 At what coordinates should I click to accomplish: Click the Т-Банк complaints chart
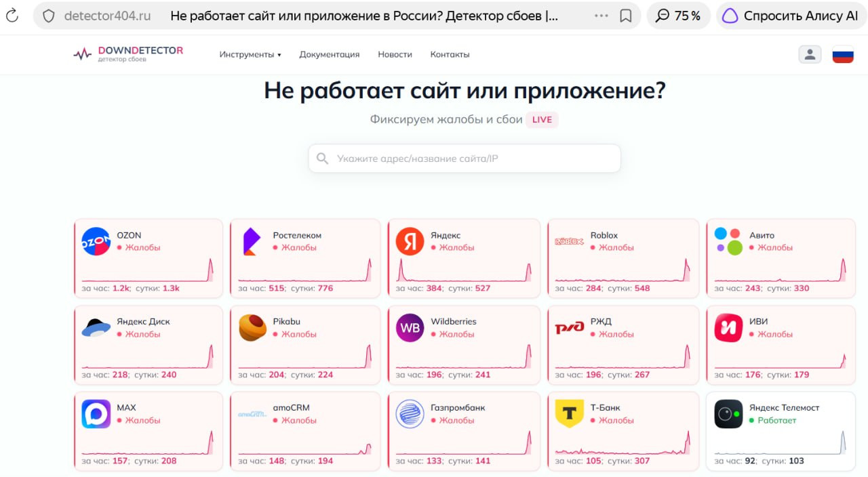click(623, 442)
